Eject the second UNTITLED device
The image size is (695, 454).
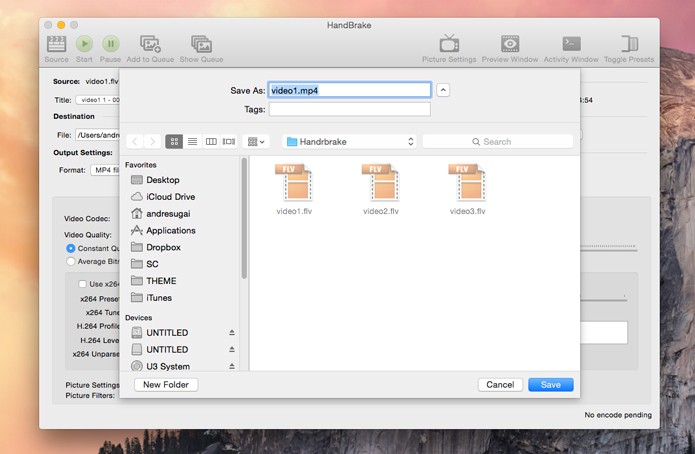click(232, 349)
